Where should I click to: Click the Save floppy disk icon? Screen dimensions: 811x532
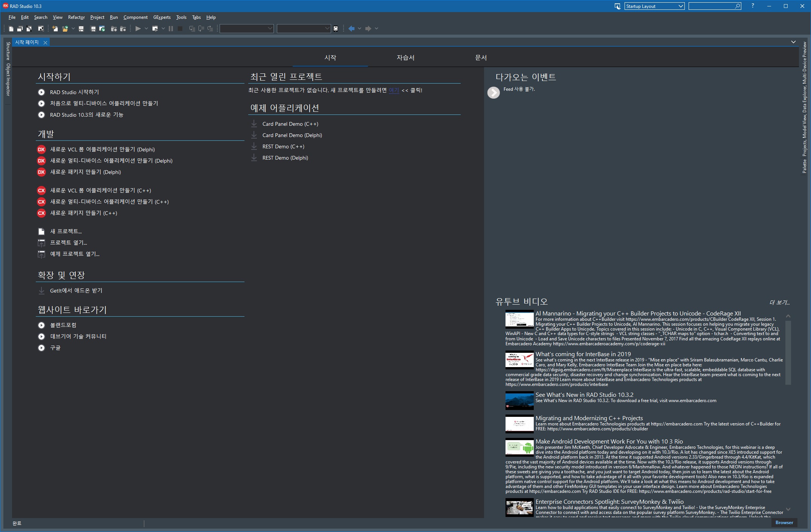[x=81, y=29]
